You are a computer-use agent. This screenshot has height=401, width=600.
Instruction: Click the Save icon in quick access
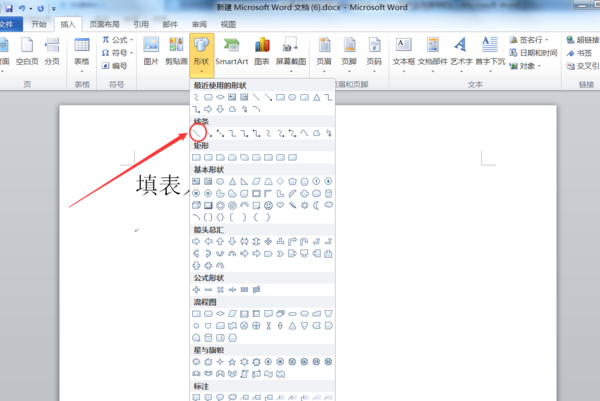[x=9, y=8]
